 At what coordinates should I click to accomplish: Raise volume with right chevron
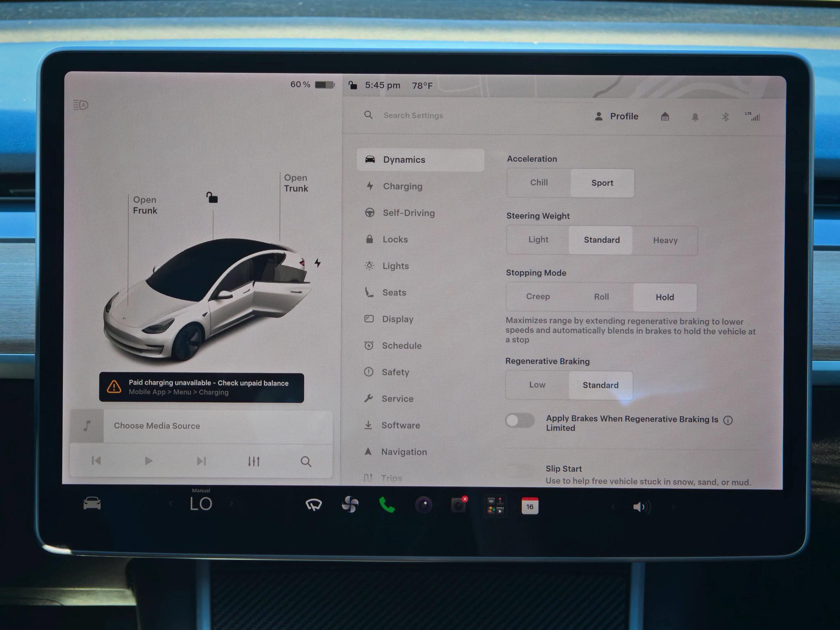(x=673, y=507)
